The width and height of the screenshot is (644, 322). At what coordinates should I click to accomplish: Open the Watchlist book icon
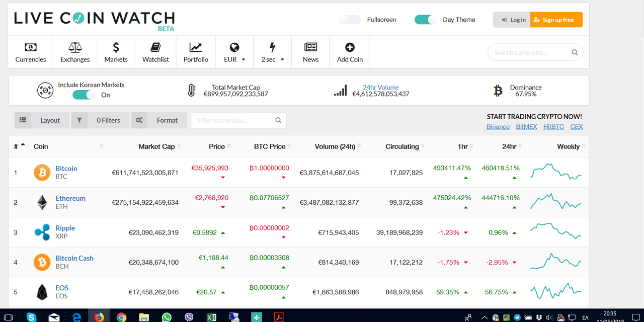point(156,47)
